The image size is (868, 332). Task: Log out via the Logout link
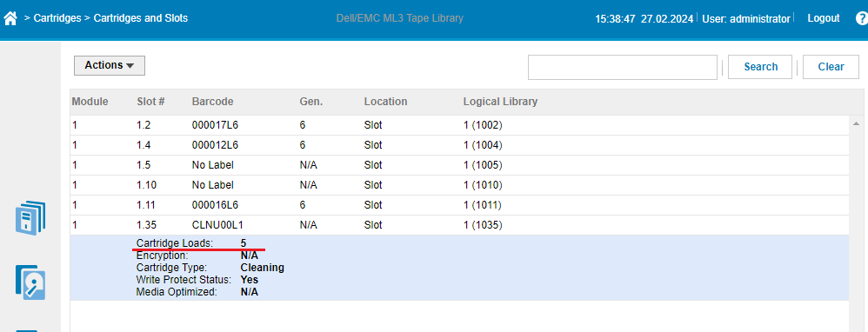(x=823, y=18)
